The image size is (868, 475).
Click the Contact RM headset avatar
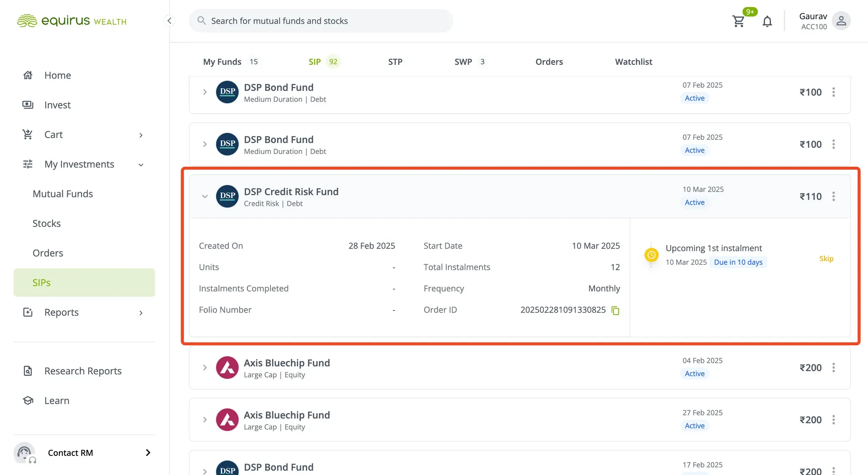click(25, 453)
